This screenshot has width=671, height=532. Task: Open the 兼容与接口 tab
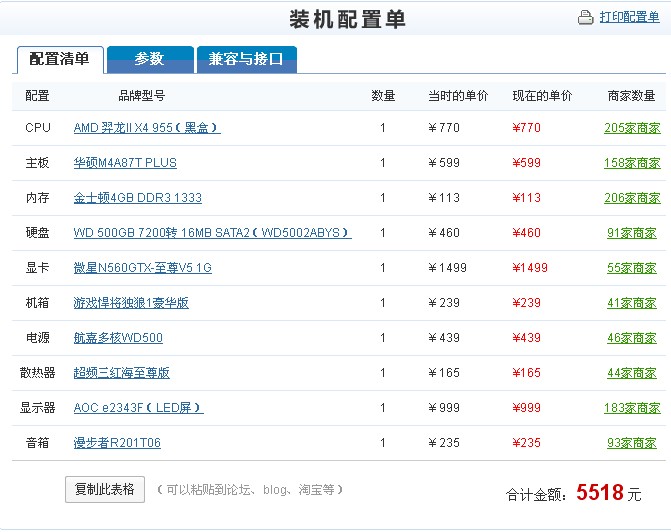point(246,59)
